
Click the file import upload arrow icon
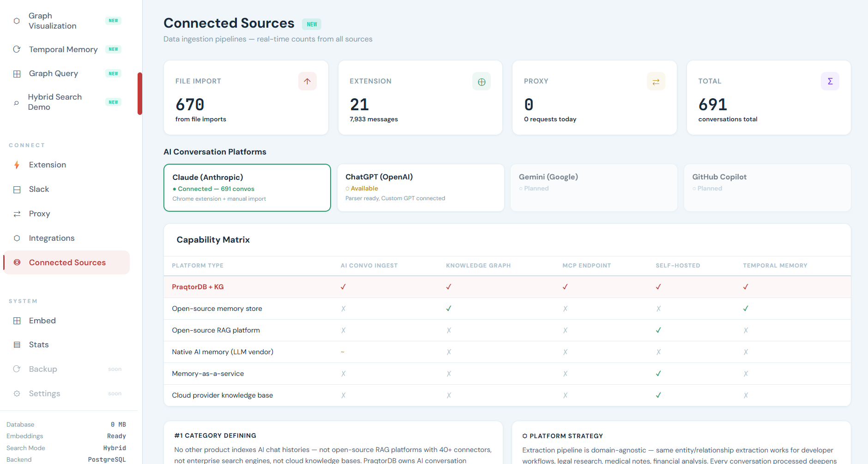pos(307,81)
